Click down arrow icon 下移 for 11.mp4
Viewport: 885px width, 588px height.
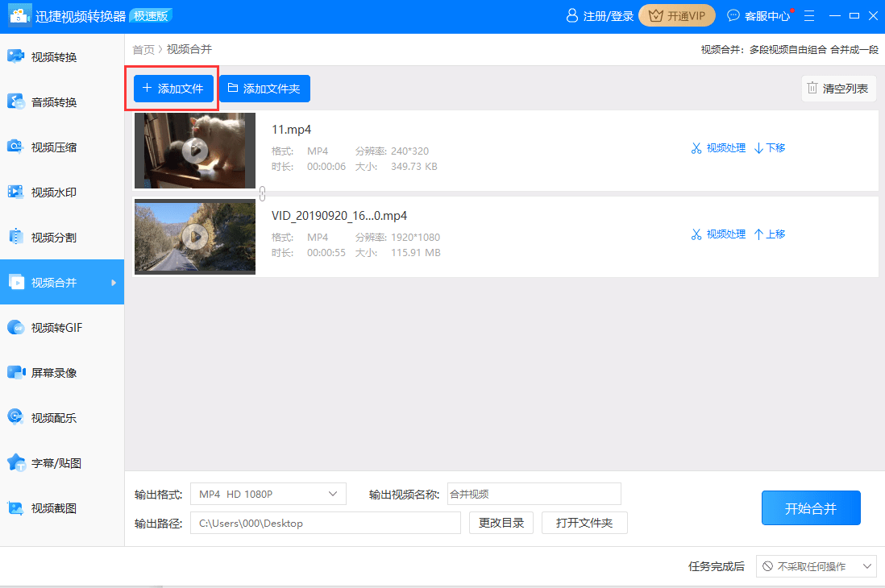758,148
